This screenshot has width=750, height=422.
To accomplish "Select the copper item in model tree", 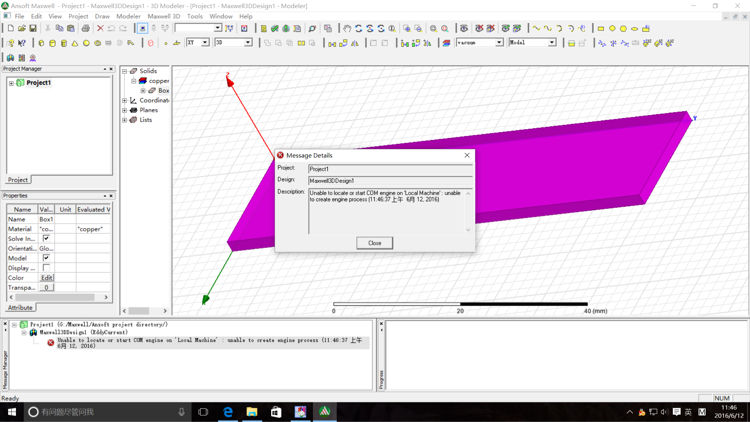I will (159, 81).
